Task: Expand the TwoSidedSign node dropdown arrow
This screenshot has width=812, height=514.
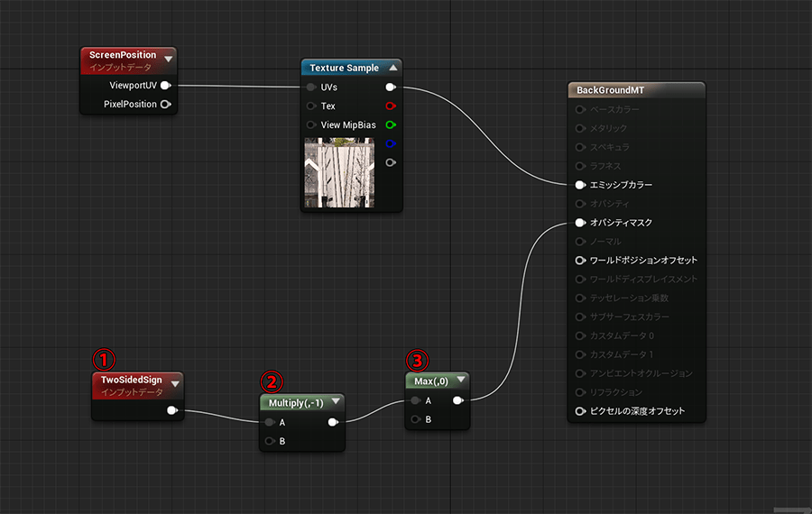Action: (174, 385)
